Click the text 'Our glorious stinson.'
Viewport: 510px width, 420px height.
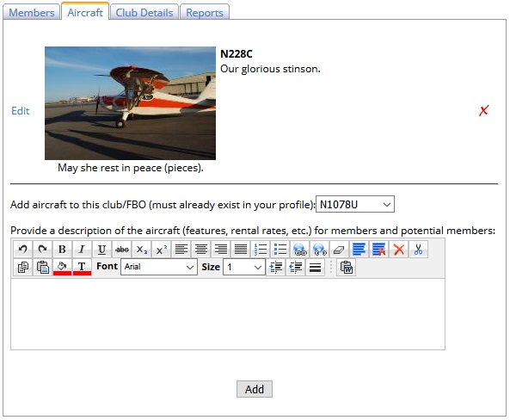270,69
